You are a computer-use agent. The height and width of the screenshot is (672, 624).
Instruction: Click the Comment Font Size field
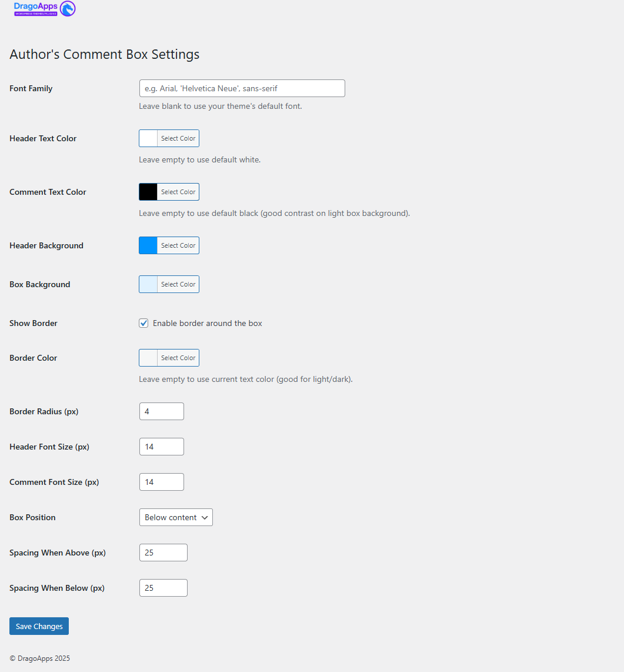[x=161, y=482]
